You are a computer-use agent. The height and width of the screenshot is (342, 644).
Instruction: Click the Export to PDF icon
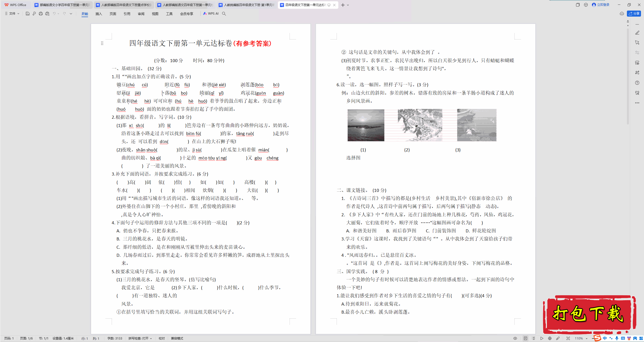tap(34, 14)
